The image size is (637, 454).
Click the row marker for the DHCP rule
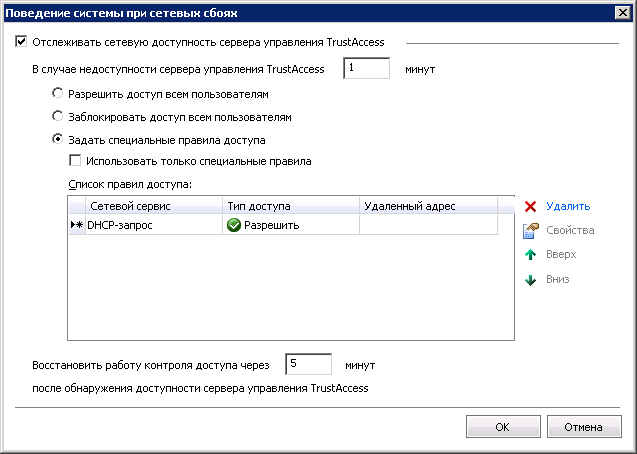tap(76, 225)
